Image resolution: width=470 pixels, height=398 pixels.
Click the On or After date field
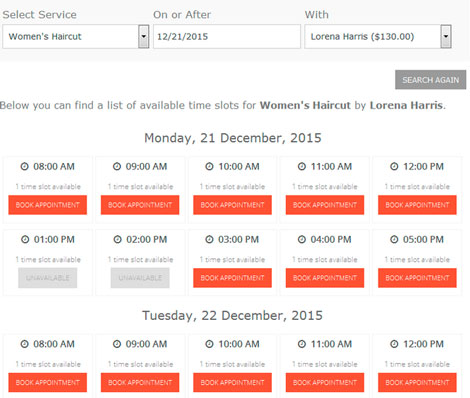(227, 36)
